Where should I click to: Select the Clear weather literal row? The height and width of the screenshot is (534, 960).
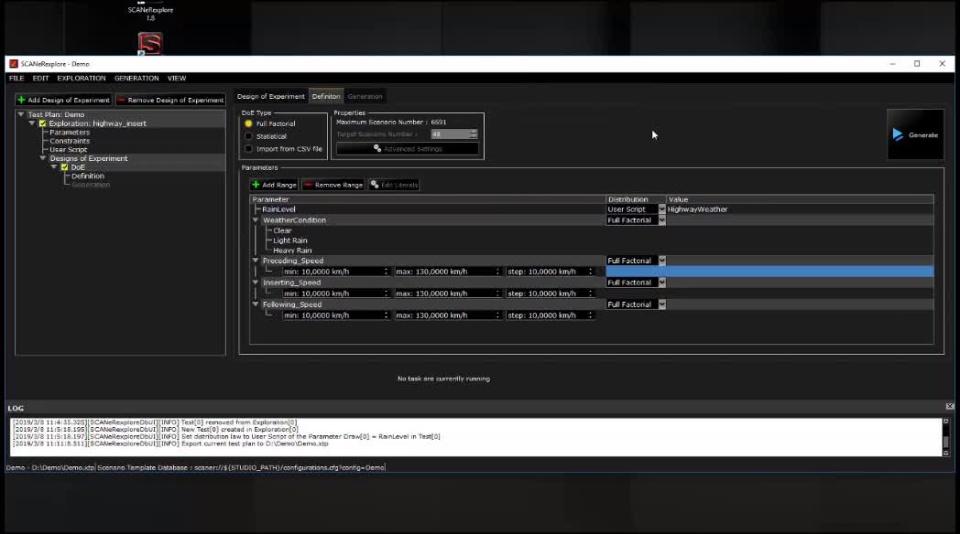point(282,231)
